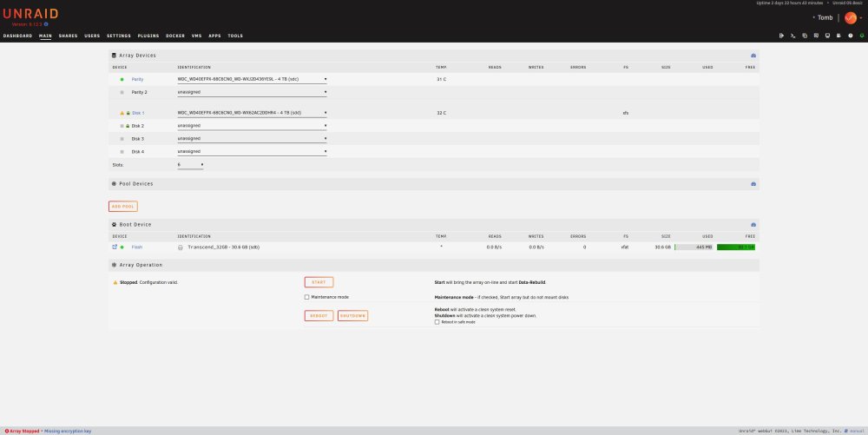Image resolution: width=868 pixels, height=435 pixels.
Task: Open the Disk 1 device link
Action: (x=138, y=113)
